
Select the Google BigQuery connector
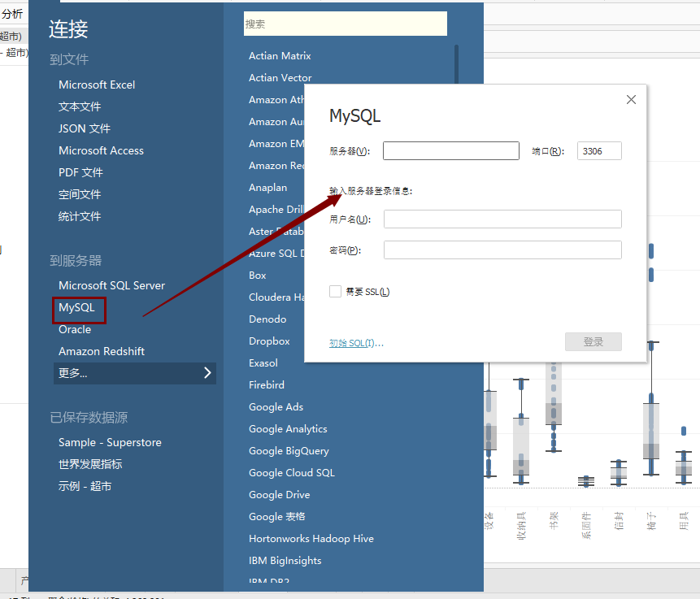click(289, 450)
